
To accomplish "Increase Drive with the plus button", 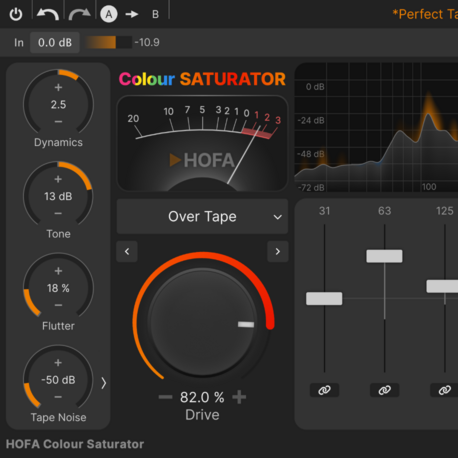I will pyautogui.click(x=239, y=397).
